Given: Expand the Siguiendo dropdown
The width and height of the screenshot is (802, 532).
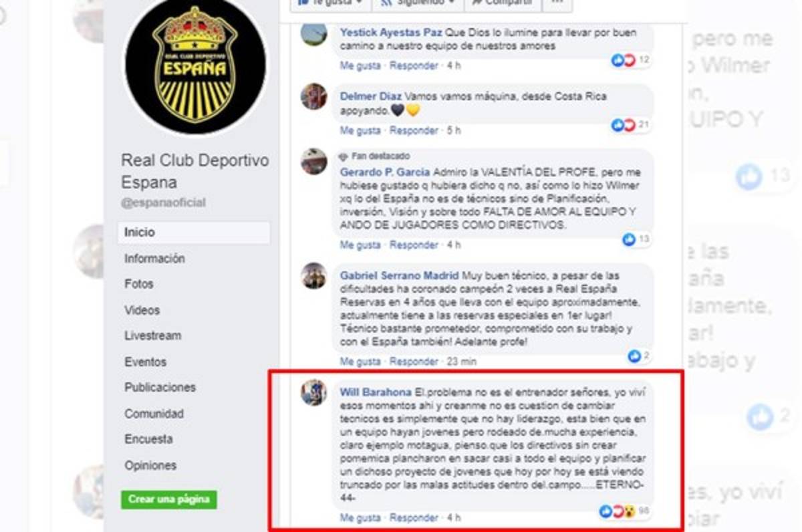Looking at the screenshot, I should [x=418, y=4].
